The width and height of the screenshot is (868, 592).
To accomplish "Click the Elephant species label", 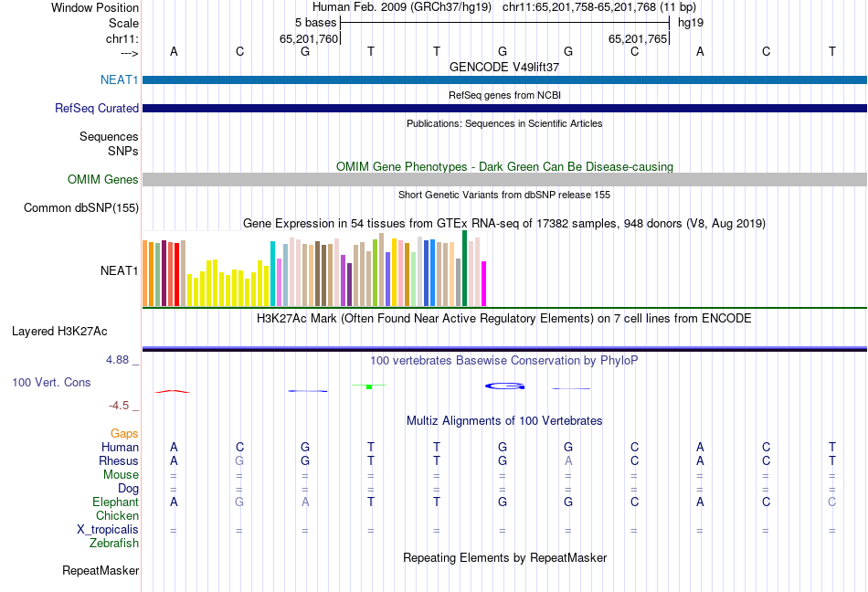I will pyautogui.click(x=115, y=502).
